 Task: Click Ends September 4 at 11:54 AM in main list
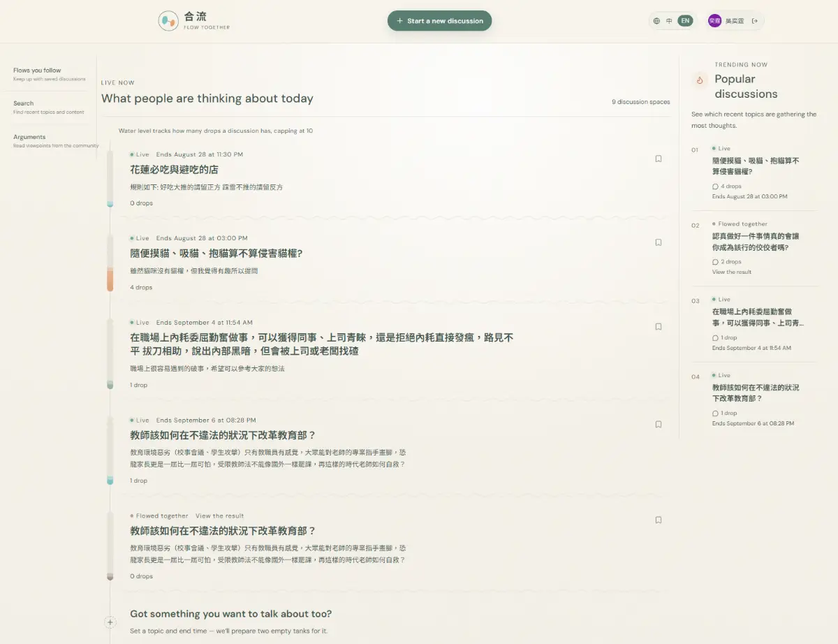pyautogui.click(x=205, y=323)
